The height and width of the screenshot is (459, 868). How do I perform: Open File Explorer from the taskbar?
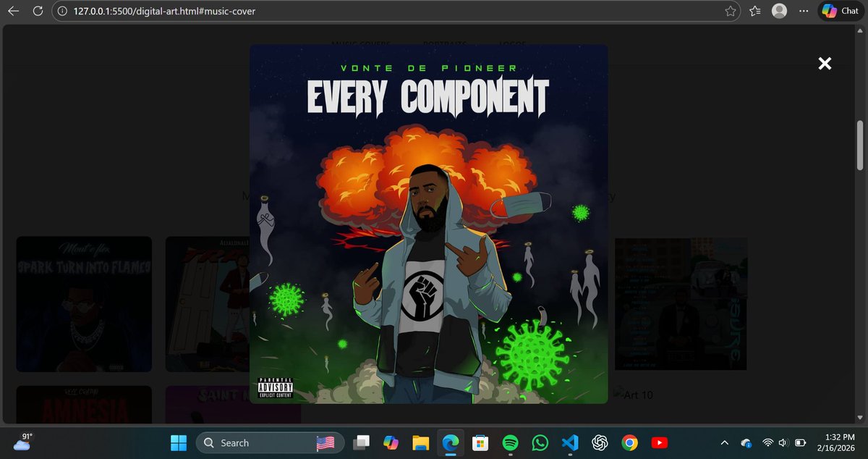click(421, 442)
